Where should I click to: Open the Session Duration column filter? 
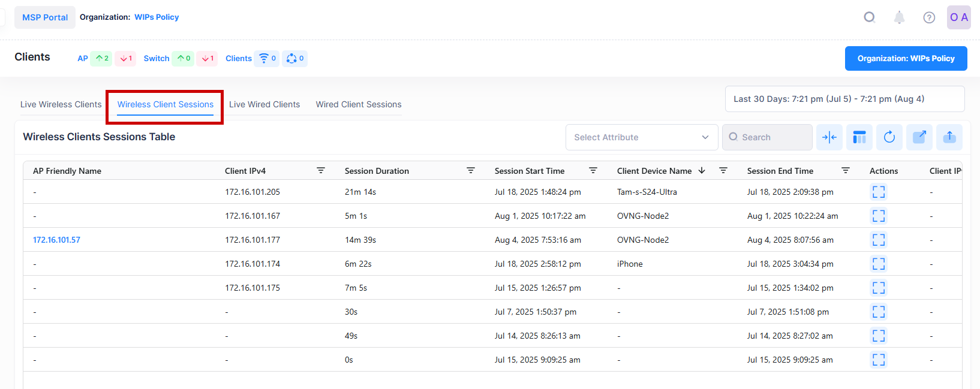[x=471, y=171]
